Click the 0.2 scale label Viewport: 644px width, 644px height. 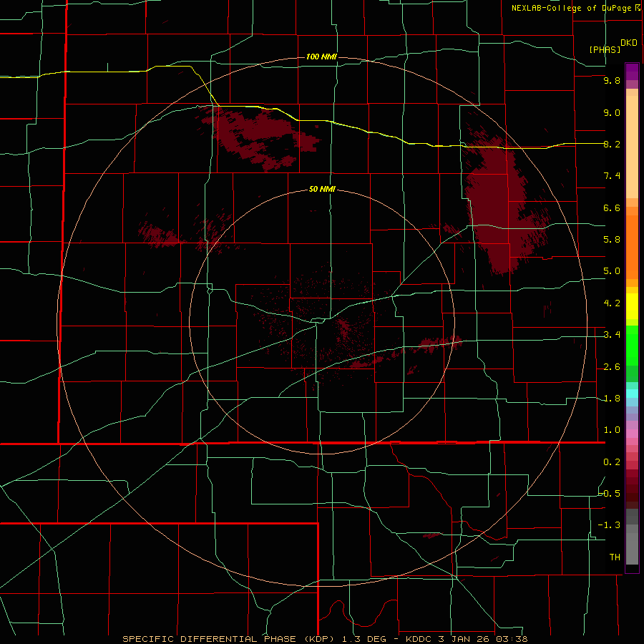click(x=612, y=462)
